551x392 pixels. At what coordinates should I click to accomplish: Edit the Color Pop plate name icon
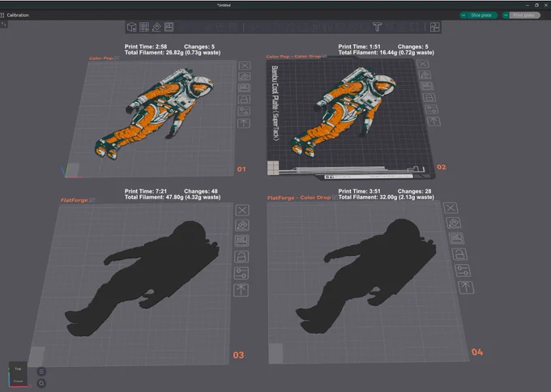click(117, 58)
